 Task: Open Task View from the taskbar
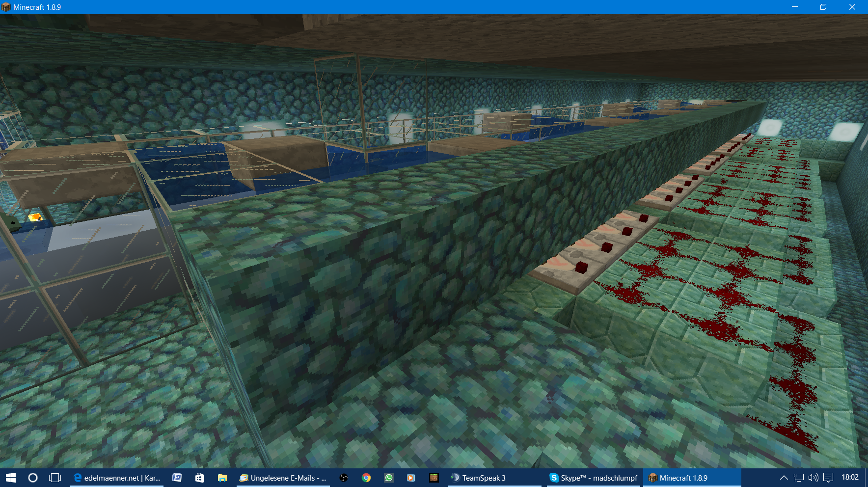pyautogui.click(x=55, y=478)
